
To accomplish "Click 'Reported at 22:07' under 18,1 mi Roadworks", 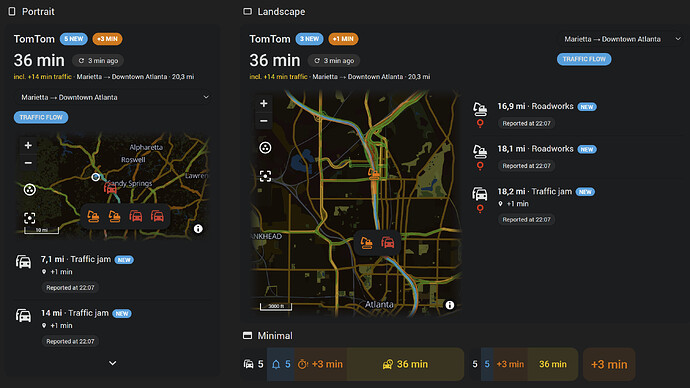I will click(526, 166).
